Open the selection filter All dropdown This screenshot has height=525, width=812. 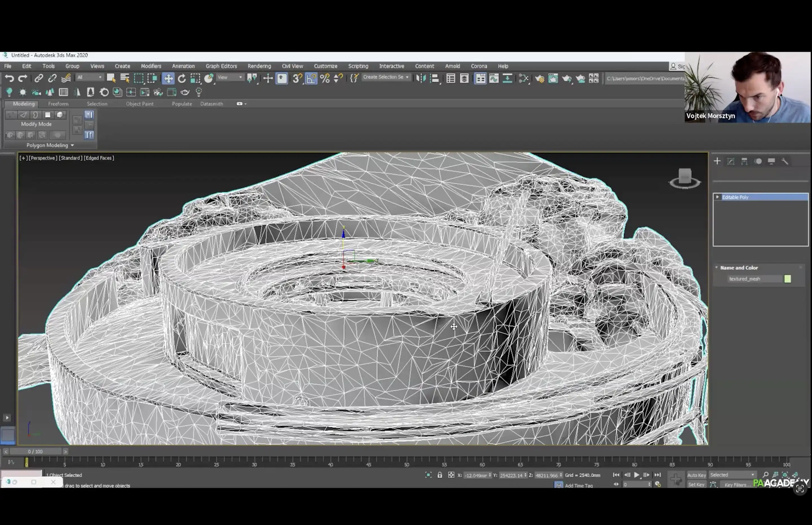tap(89, 77)
